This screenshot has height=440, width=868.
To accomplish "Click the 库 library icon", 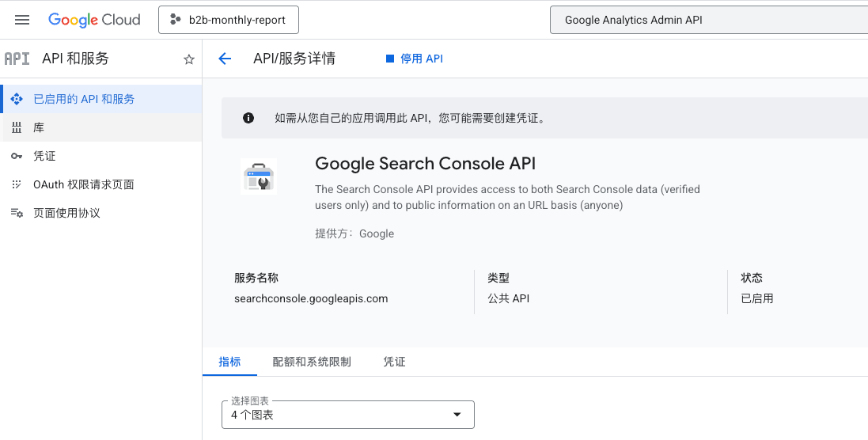I will (x=17, y=128).
